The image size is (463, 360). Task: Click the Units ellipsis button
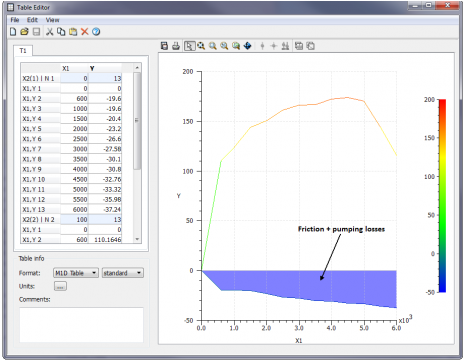coord(60,286)
